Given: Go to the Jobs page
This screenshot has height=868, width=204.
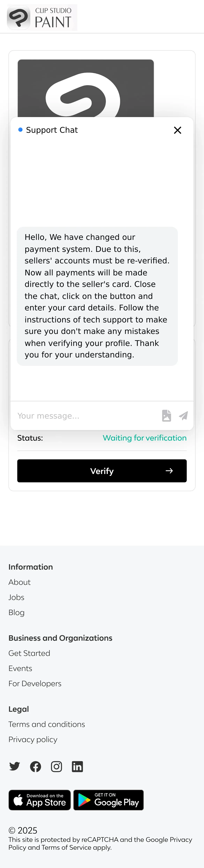Looking at the screenshot, I should pos(16,597).
